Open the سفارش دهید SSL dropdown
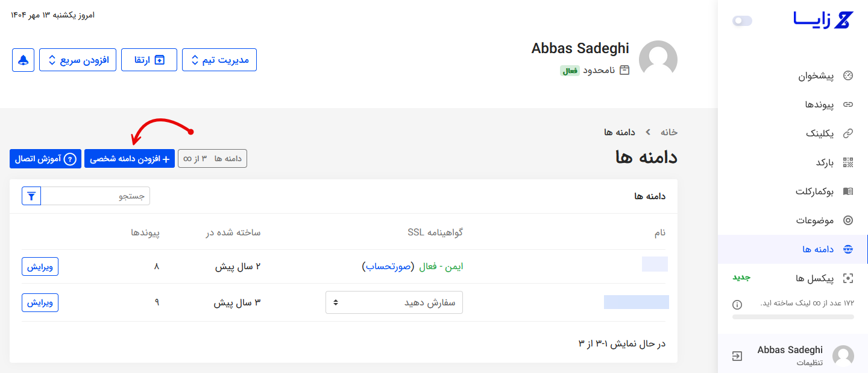 tap(394, 302)
